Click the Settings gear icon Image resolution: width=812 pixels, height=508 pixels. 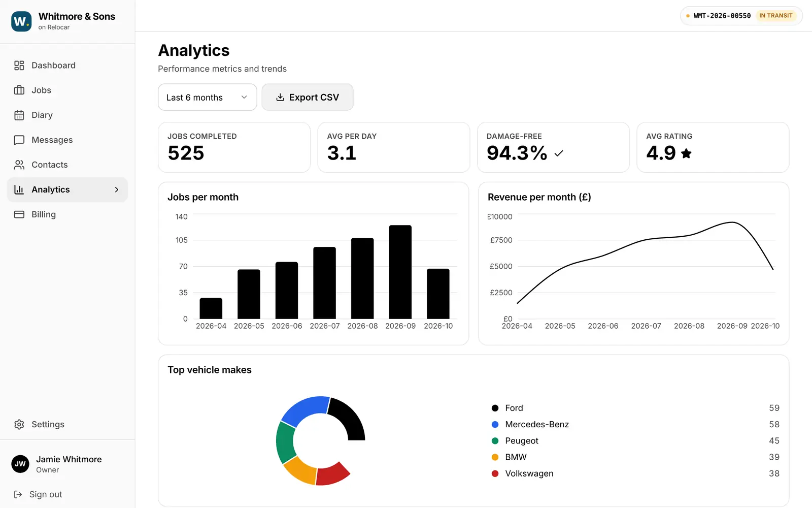pos(19,425)
